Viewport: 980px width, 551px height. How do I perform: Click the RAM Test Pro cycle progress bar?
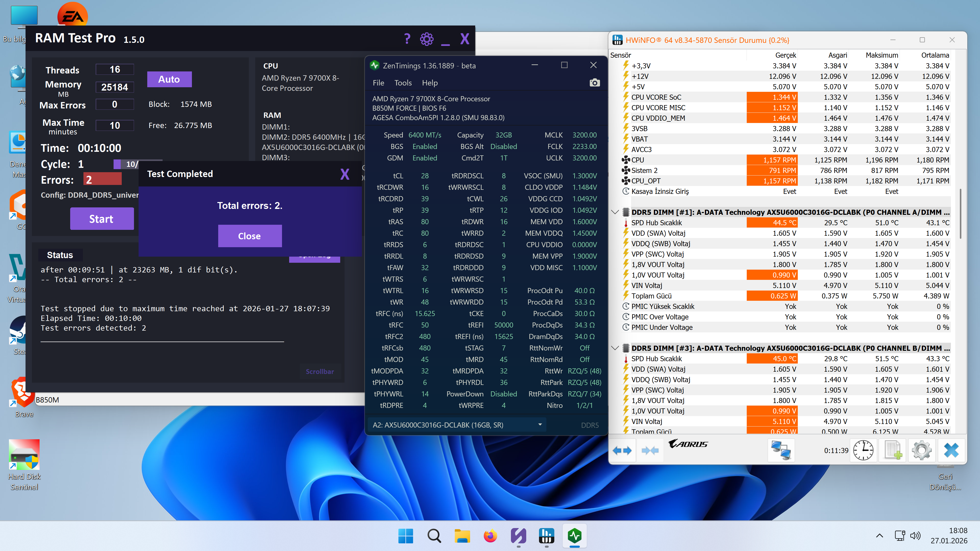[138, 164]
